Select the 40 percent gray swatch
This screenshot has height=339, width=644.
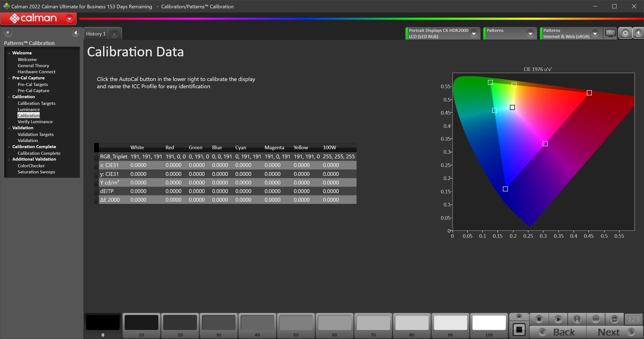tap(257, 322)
